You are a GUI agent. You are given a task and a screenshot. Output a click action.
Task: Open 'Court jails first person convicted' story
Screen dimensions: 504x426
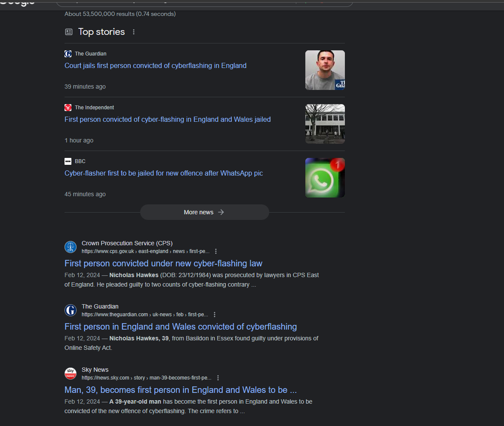pos(155,66)
